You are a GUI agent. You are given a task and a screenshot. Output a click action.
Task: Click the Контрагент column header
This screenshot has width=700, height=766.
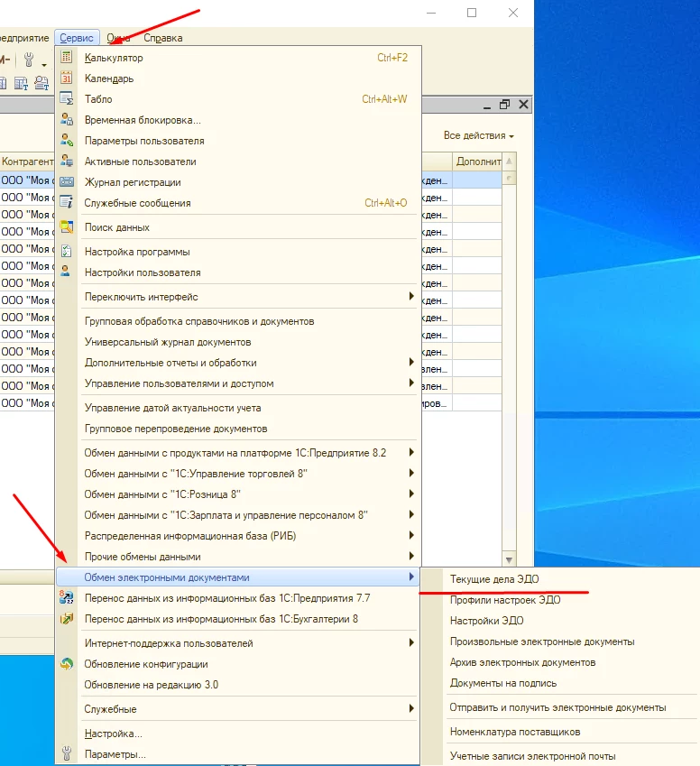coord(27,162)
